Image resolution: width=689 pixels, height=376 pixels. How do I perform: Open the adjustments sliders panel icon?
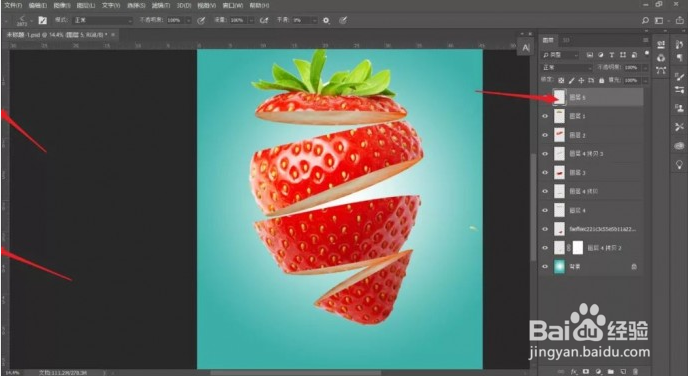[679, 90]
